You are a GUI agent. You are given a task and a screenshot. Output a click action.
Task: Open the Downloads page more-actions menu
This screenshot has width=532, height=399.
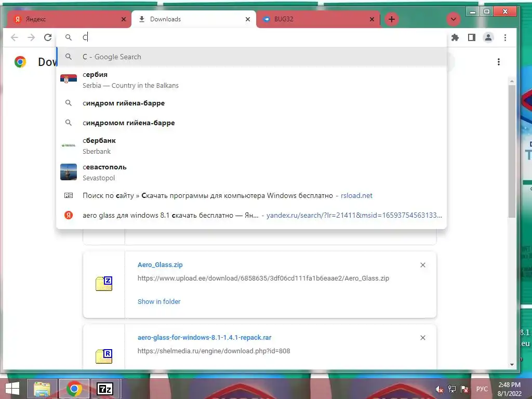[x=498, y=62]
